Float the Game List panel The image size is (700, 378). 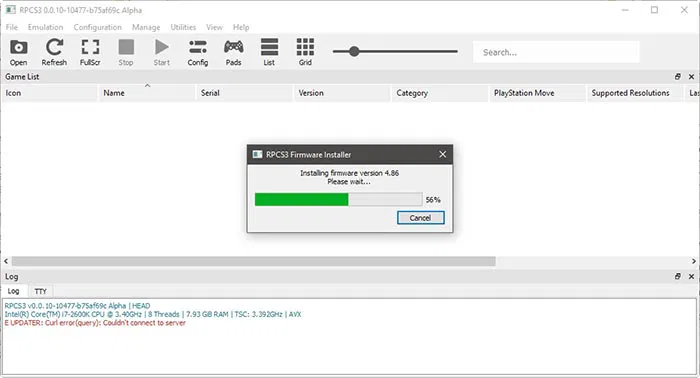point(678,77)
